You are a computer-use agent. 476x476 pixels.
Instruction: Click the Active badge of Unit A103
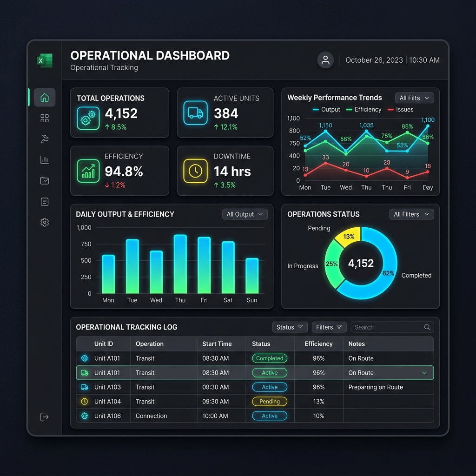pos(270,387)
